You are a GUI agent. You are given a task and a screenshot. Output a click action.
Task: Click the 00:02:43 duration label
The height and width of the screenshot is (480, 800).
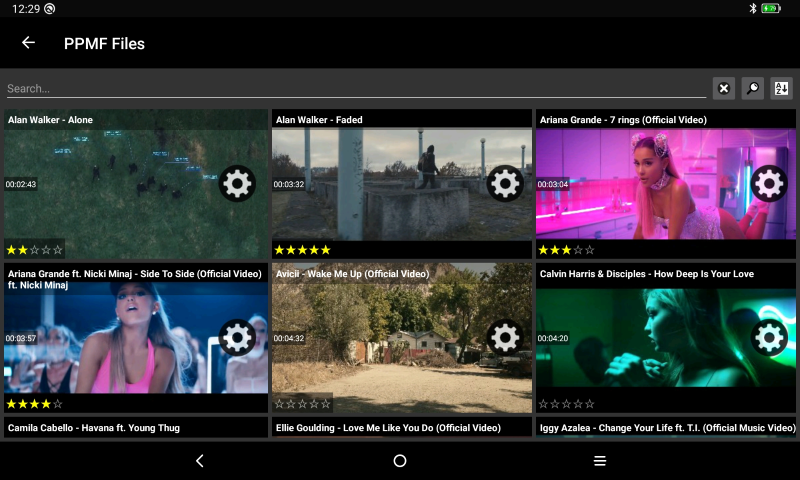click(x=21, y=184)
